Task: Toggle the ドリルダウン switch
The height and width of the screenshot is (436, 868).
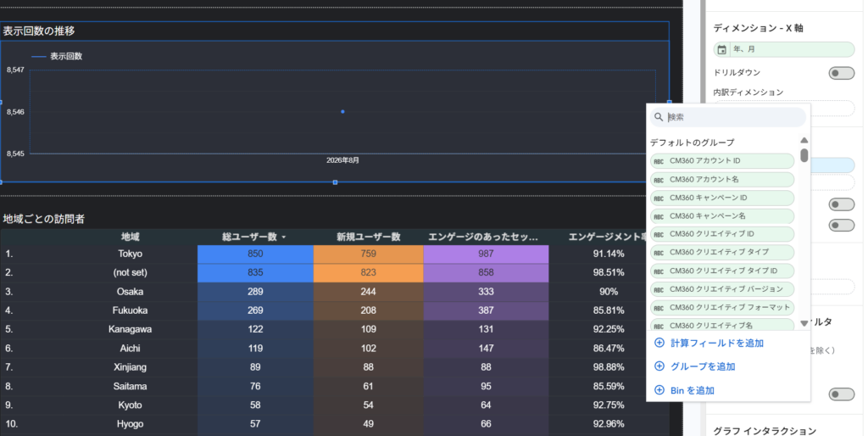Action: [841, 73]
